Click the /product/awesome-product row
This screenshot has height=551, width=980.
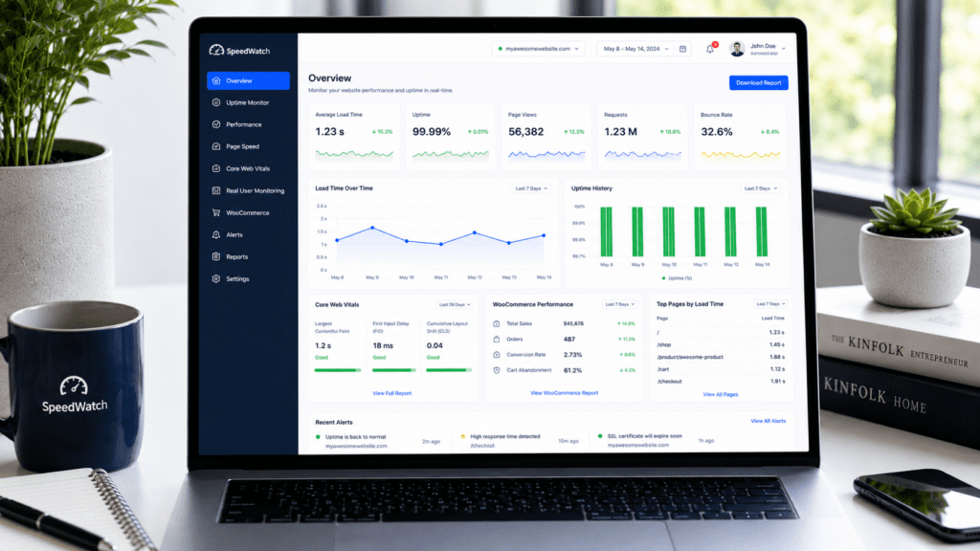click(x=721, y=357)
